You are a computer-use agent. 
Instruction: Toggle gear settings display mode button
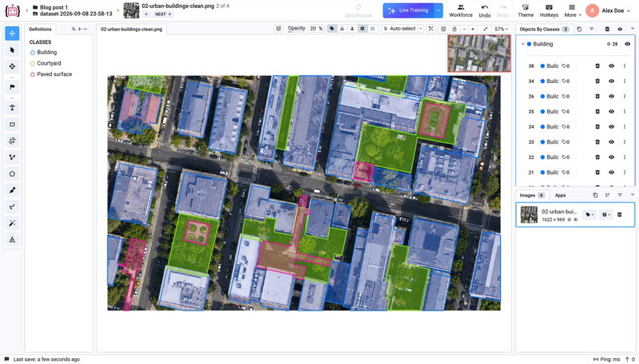pyautogui.click(x=363, y=29)
